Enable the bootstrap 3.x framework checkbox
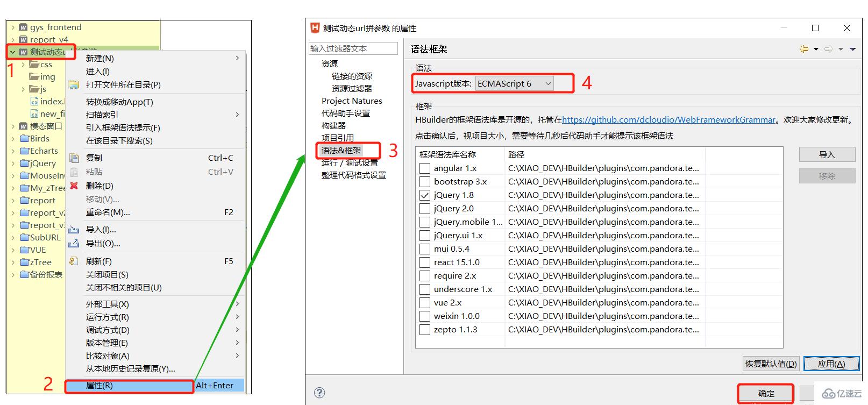This screenshot has width=868, height=405. pyautogui.click(x=425, y=182)
